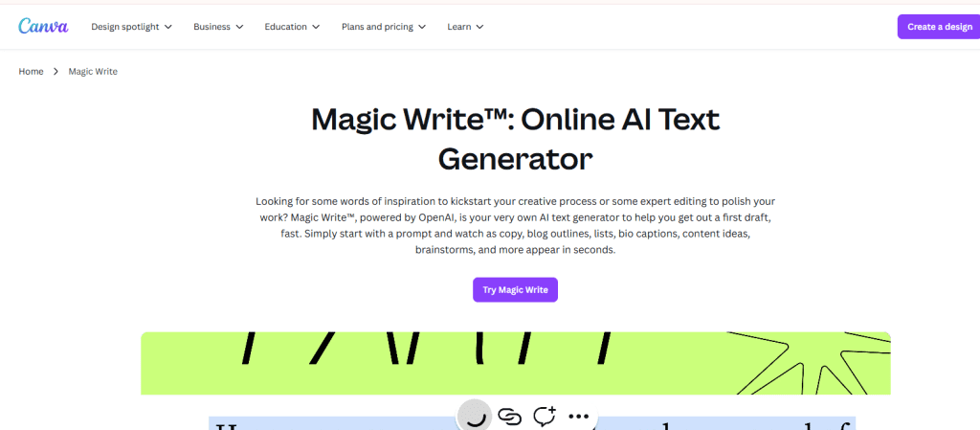Add a comment via speech bubble icon
Image resolution: width=980 pixels, height=430 pixels.
tap(545, 416)
